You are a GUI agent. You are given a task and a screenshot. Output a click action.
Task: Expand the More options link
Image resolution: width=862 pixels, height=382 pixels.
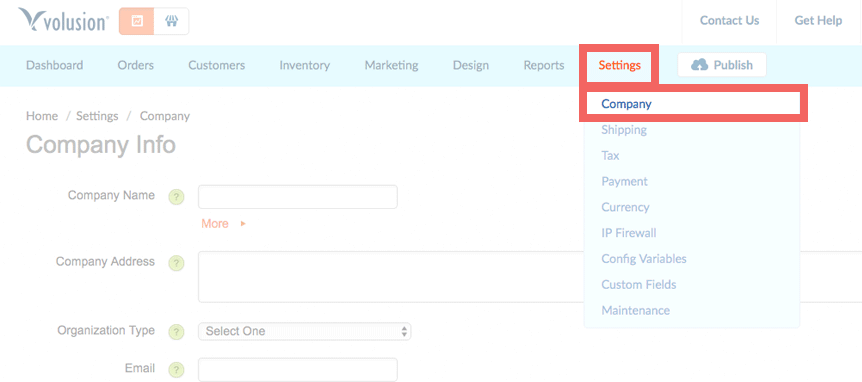tap(223, 224)
